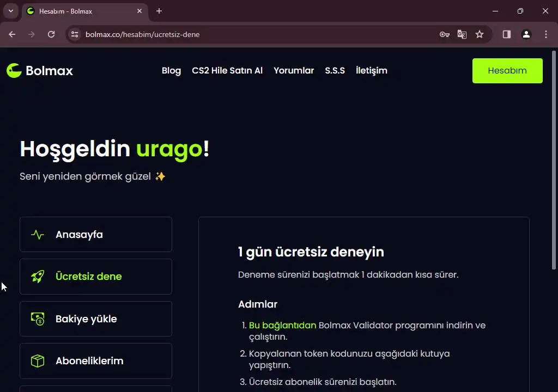Image resolution: width=558 pixels, height=392 pixels.
Task: Minimize the browser window
Action: pos(495,11)
